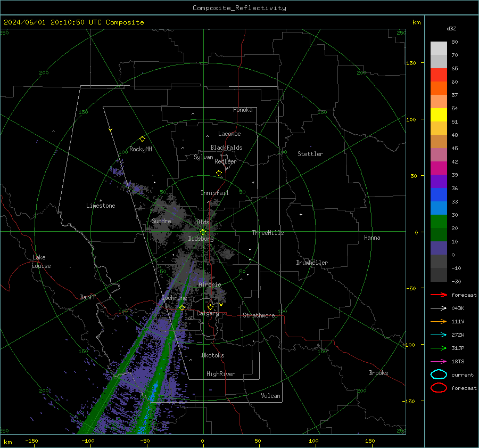Select red swatch between 65 and 60
Screen dimensions: 479x448
(x=439, y=75)
